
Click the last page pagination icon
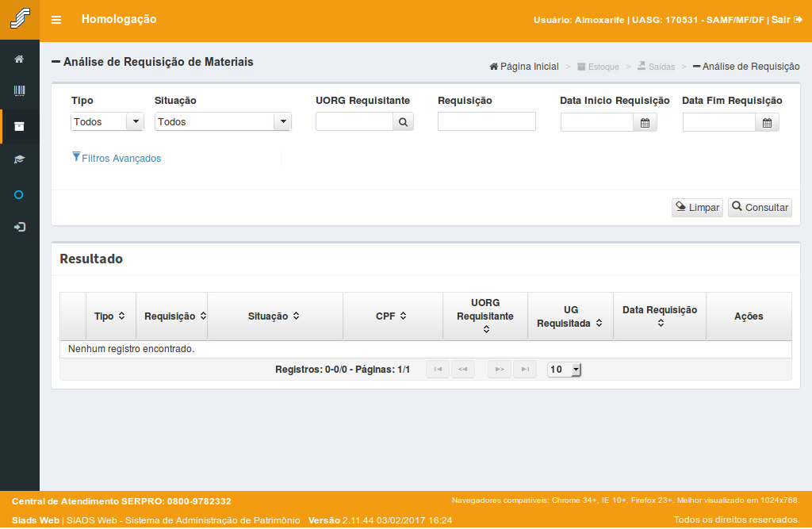tap(525, 370)
